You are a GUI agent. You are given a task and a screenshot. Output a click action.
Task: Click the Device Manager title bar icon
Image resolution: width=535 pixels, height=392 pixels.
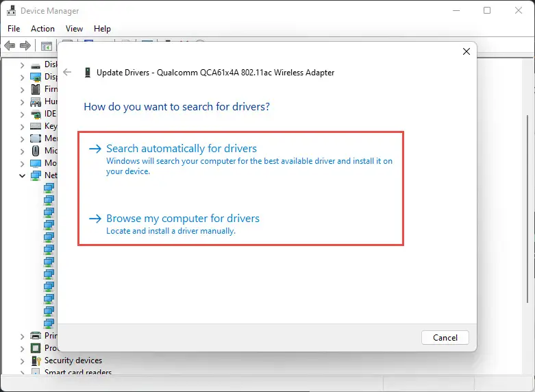pos(11,10)
